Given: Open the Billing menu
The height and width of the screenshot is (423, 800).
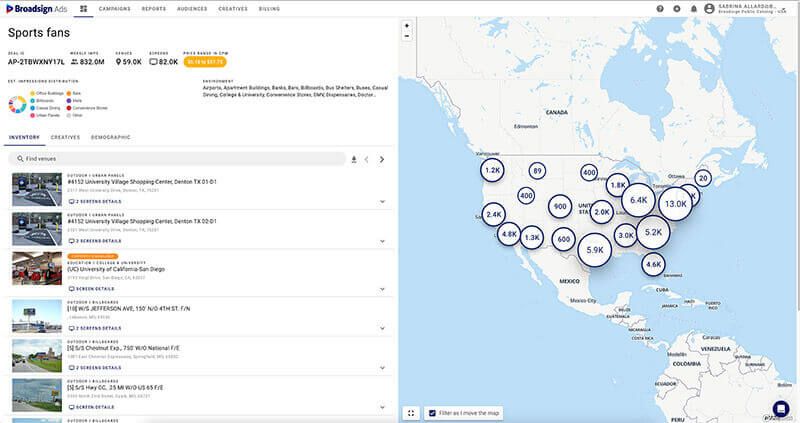Looking at the screenshot, I should pos(269,9).
